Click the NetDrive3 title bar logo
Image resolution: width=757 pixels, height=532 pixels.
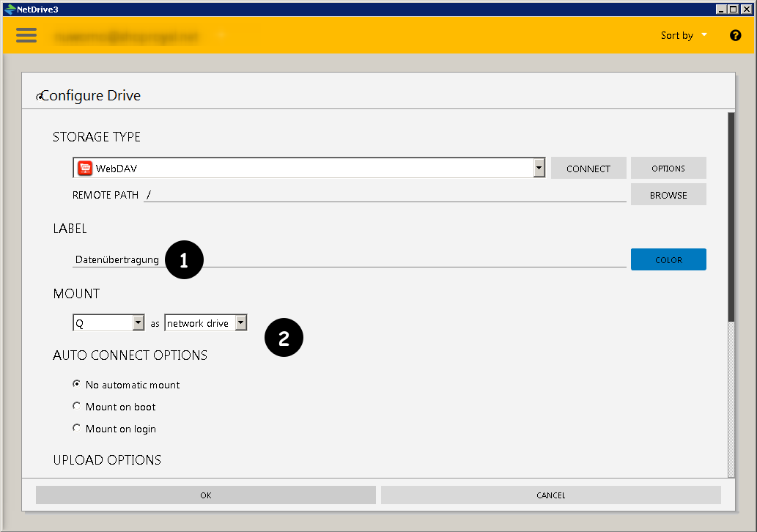(10, 10)
